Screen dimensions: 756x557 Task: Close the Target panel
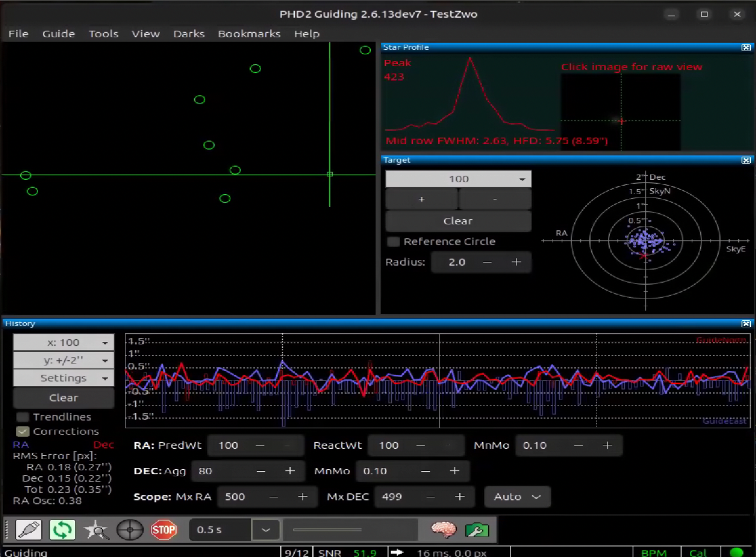(746, 160)
